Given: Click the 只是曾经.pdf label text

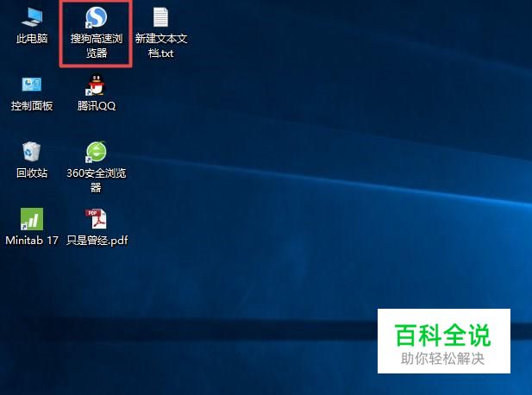Looking at the screenshot, I should (97, 241).
